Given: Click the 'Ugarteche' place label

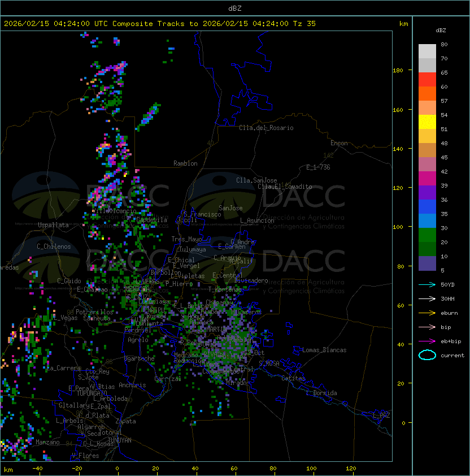Looking at the screenshot, I should tap(140, 358).
